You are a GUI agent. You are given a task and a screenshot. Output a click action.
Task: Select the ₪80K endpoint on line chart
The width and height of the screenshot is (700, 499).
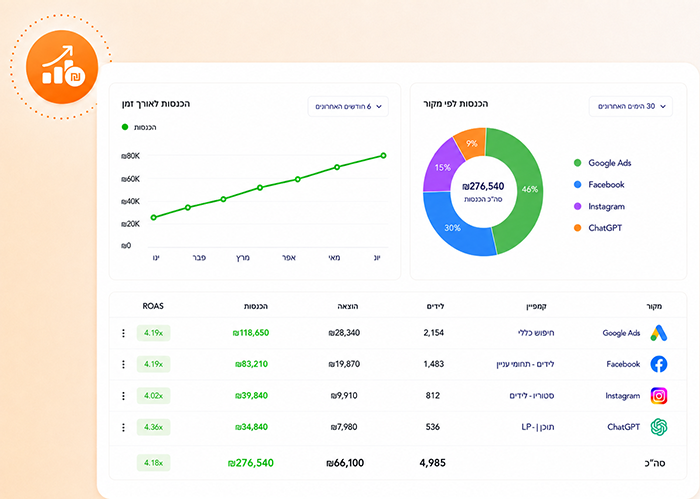(x=383, y=156)
